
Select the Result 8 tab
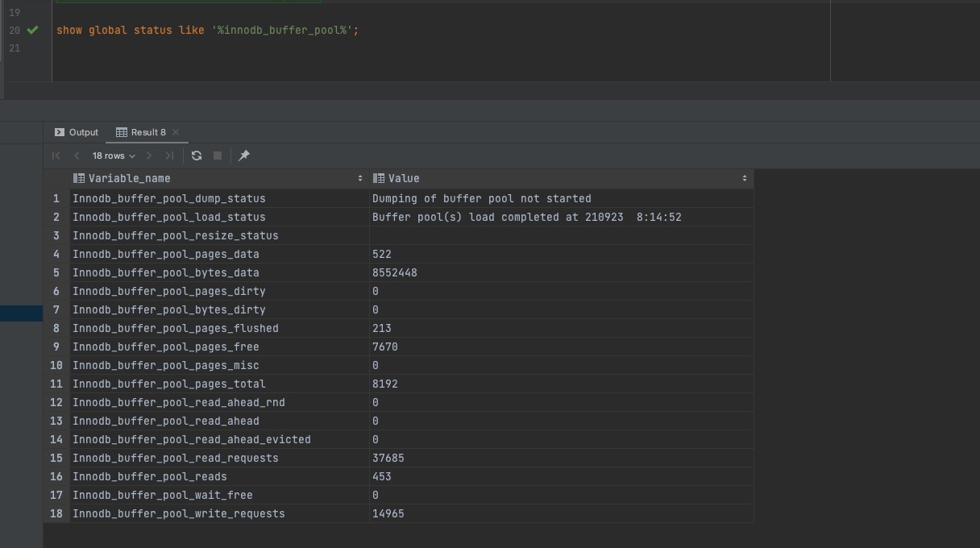142,132
